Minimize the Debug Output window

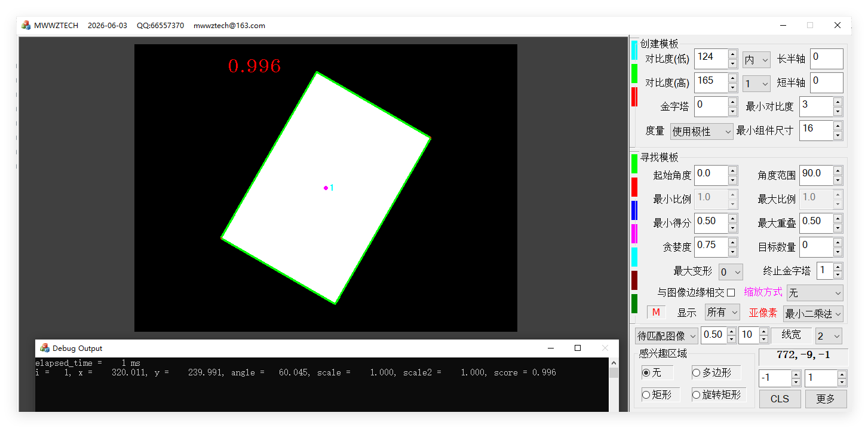(550, 348)
